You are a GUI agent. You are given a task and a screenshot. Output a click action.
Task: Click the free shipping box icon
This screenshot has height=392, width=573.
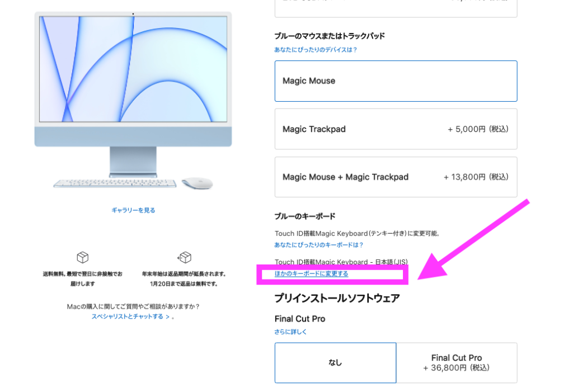tap(83, 257)
